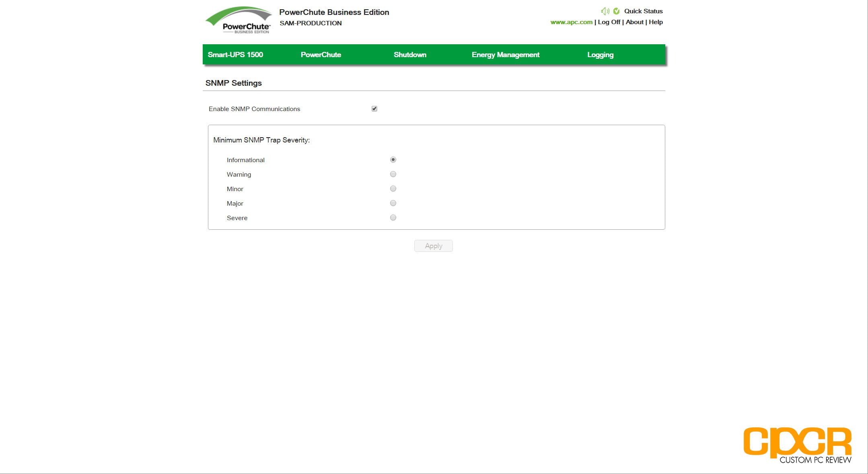868x474 pixels.
Task: Click the green checkmark status icon
Action: point(616,11)
